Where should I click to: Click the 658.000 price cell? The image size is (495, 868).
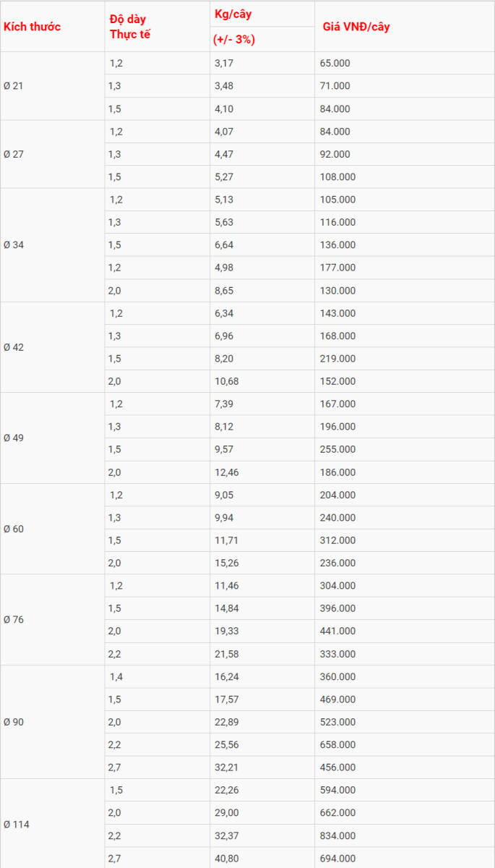[405, 744]
